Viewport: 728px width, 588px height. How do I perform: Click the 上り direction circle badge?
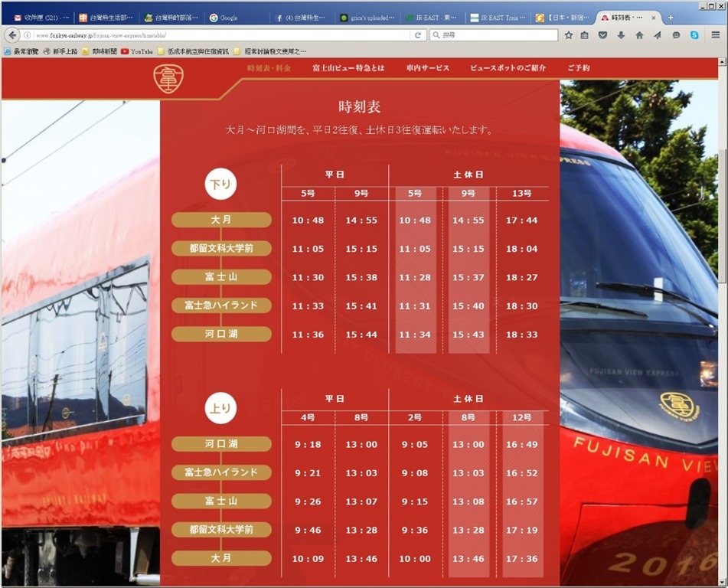point(220,408)
